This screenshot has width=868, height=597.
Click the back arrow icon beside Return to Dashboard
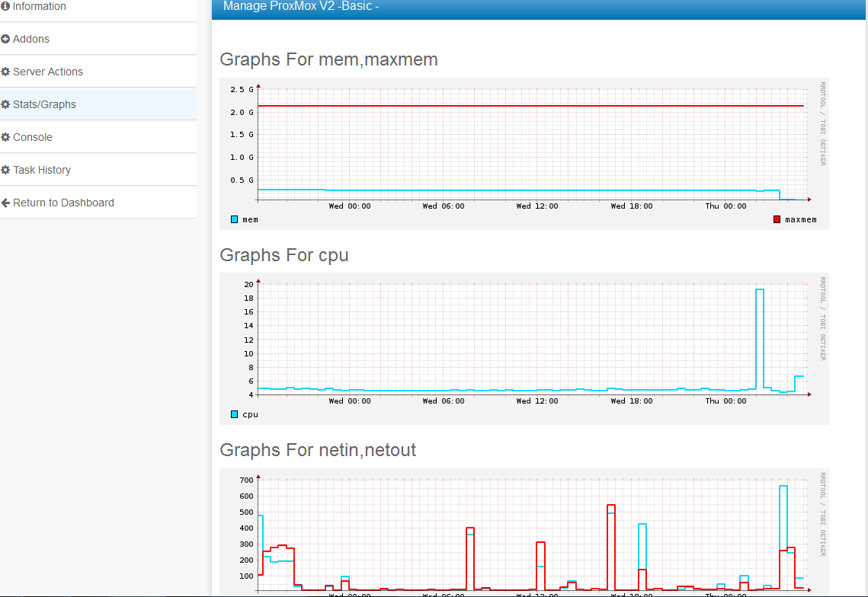[5, 203]
